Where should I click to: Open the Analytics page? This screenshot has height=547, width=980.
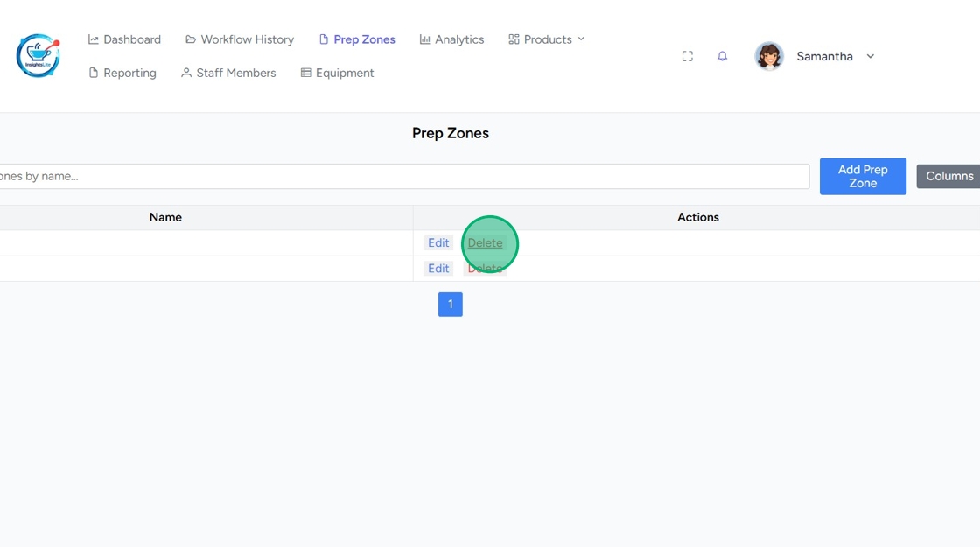(x=451, y=39)
